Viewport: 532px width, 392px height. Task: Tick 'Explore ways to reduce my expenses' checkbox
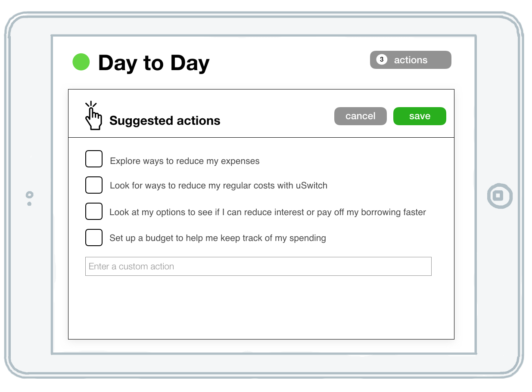pos(94,159)
